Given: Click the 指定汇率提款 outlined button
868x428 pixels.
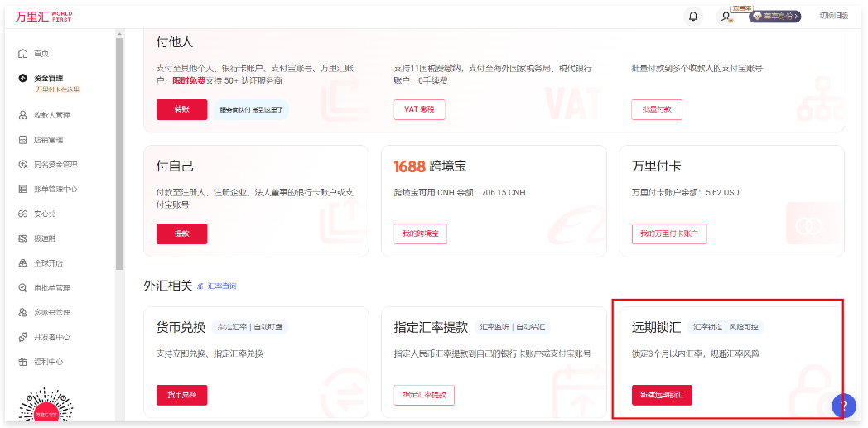Looking at the screenshot, I should (424, 396).
